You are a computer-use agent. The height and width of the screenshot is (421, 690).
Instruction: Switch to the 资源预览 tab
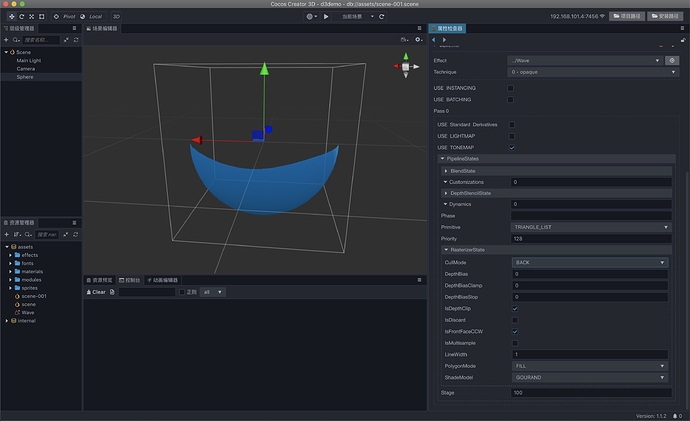pyautogui.click(x=100, y=280)
